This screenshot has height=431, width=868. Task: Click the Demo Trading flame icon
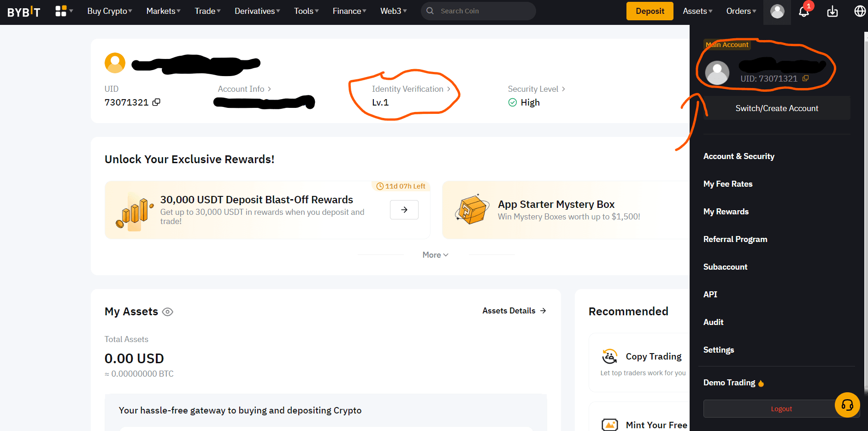pyautogui.click(x=761, y=383)
